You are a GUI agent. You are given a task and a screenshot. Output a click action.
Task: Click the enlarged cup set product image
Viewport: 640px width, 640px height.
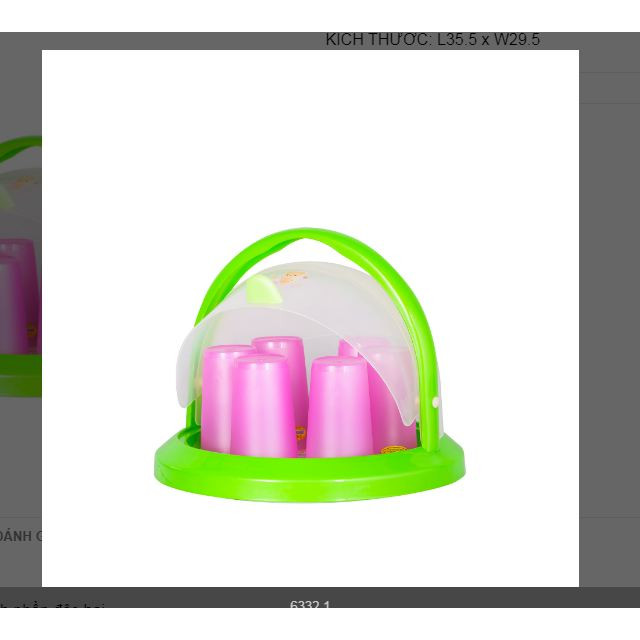[x=310, y=318]
